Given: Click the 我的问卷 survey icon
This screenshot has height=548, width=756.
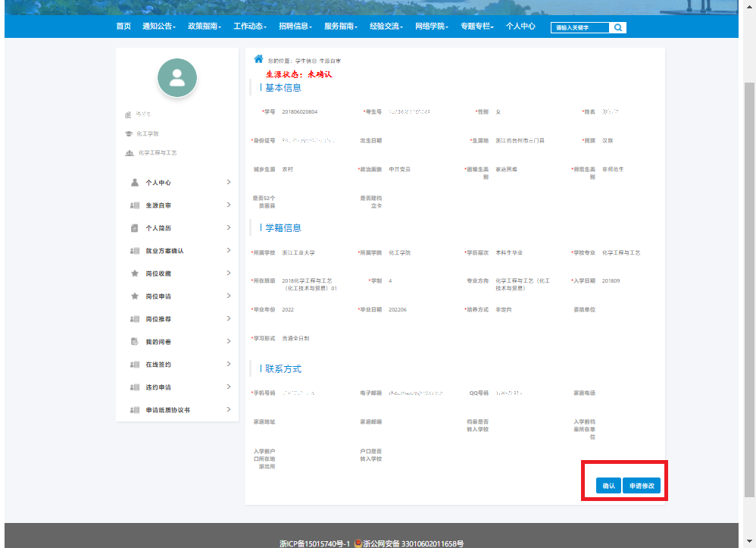Looking at the screenshot, I should pos(134,342).
